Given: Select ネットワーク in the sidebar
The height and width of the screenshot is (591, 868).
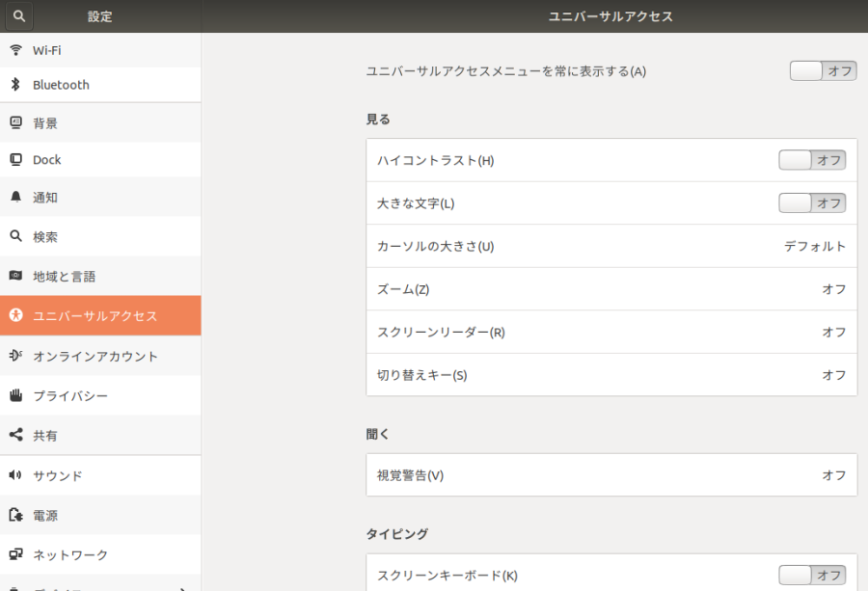Looking at the screenshot, I should [x=100, y=554].
